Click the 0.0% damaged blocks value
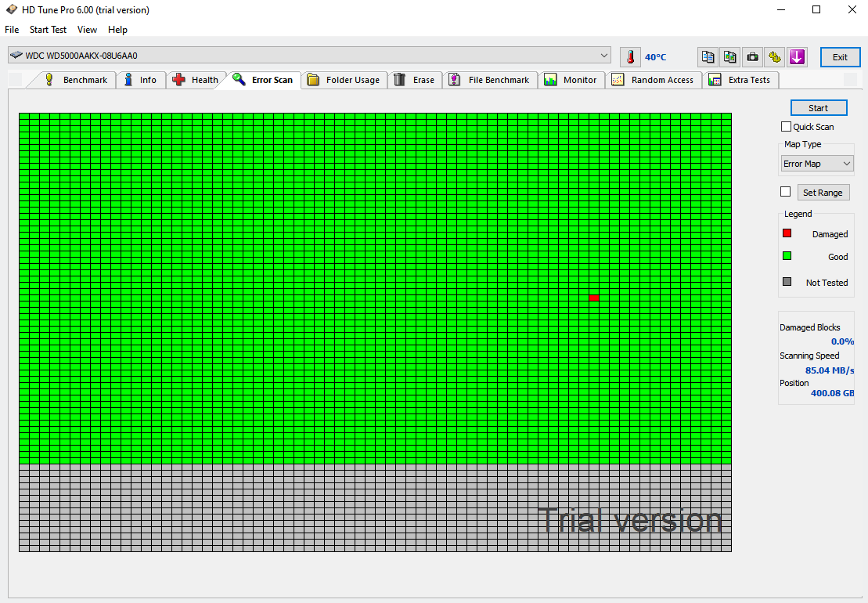868x603 pixels. point(842,341)
